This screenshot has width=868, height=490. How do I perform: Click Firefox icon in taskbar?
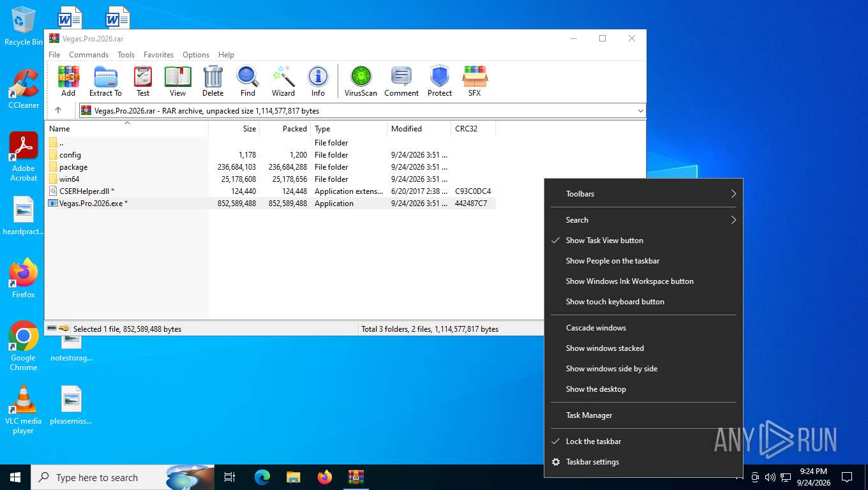coord(325,477)
